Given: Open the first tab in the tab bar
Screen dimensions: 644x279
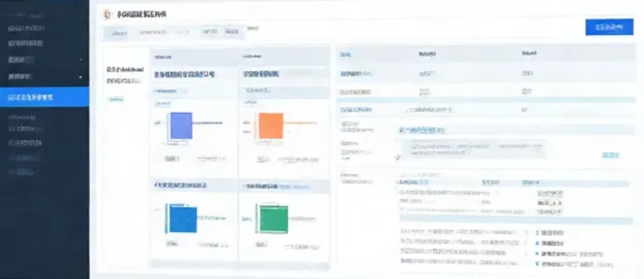Looking at the screenshot, I should (x=119, y=33).
